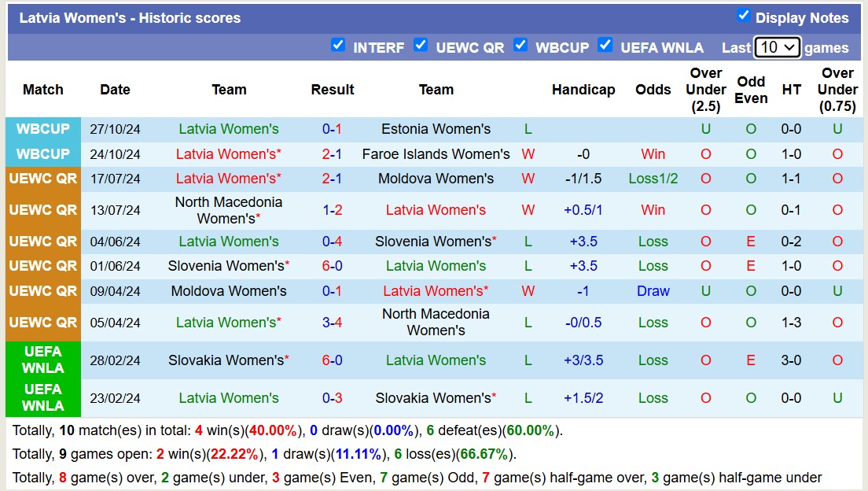Image resolution: width=868 pixels, height=491 pixels.
Task: Click the Date column header
Action: coord(115,90)
